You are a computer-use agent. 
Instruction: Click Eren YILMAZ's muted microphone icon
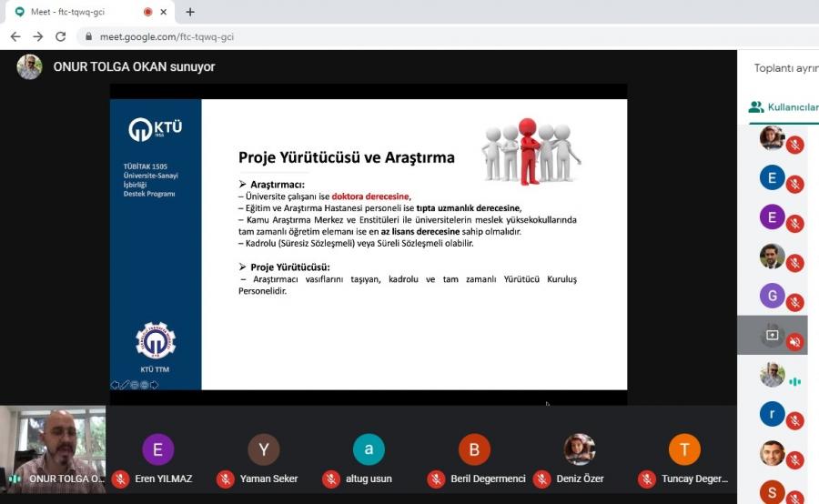pos(120,479)
